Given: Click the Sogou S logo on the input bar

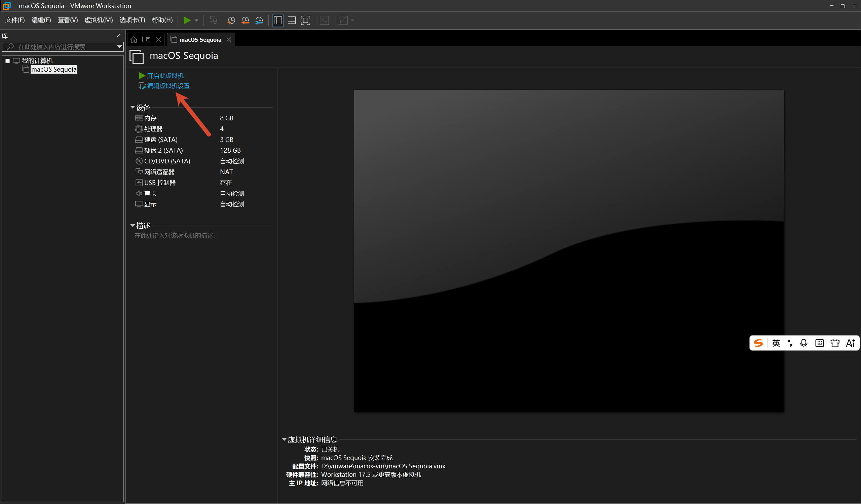Looking at the screenshot, I should coord(758,343).
